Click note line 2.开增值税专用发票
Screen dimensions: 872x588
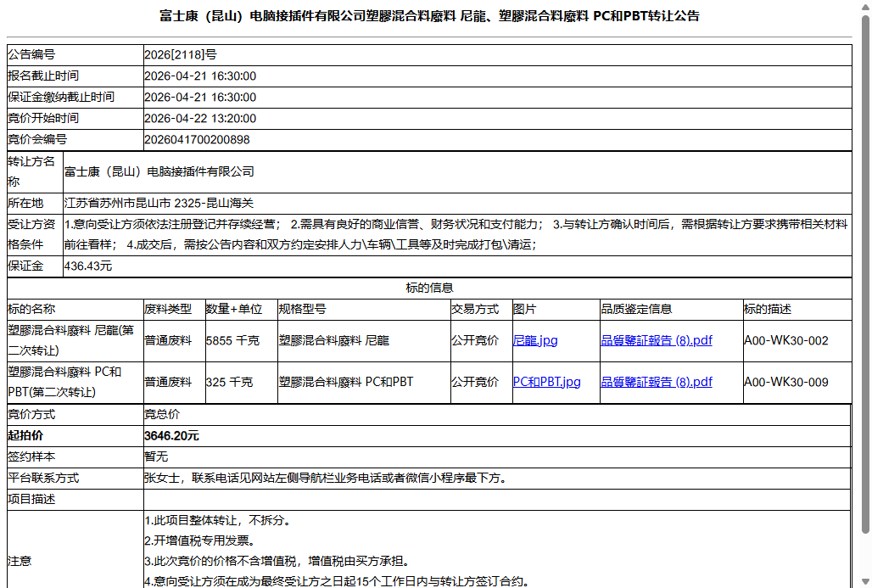click(200, 540)
